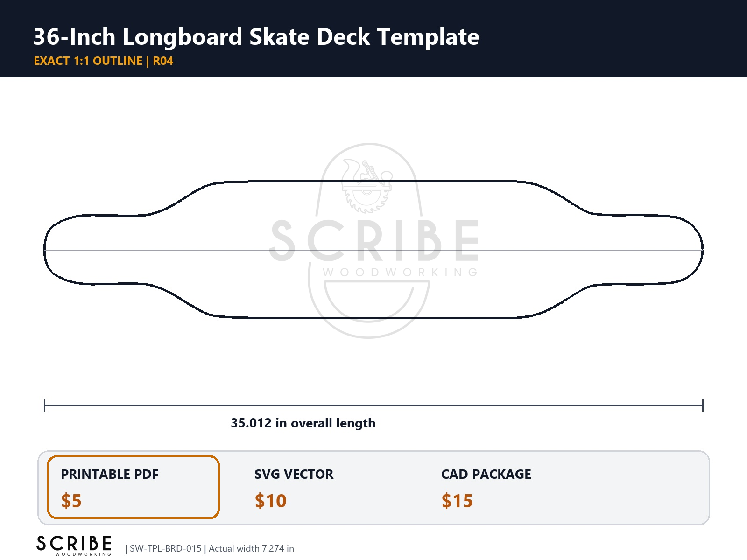The width and height of the screenshot is (747, 560).
Task: Click the WOODWORKING watermark subtitle
Action: [x=400, y=273]
